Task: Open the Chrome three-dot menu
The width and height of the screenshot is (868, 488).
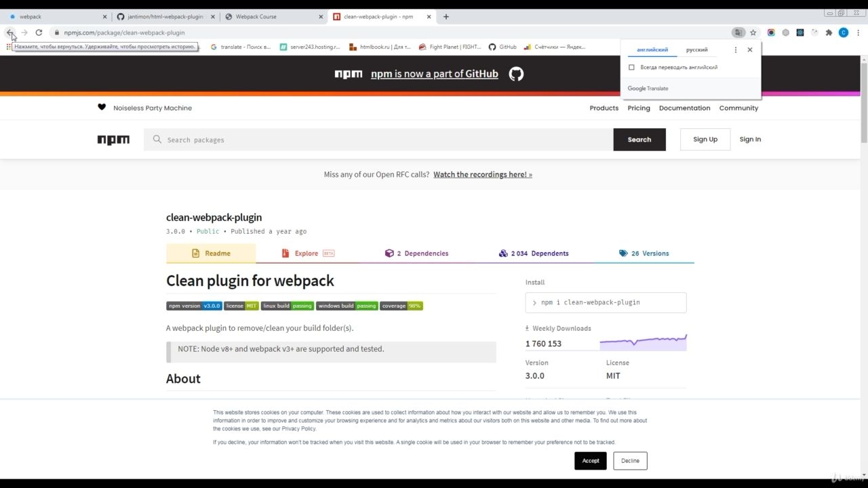Action: [x=859, y=33]
